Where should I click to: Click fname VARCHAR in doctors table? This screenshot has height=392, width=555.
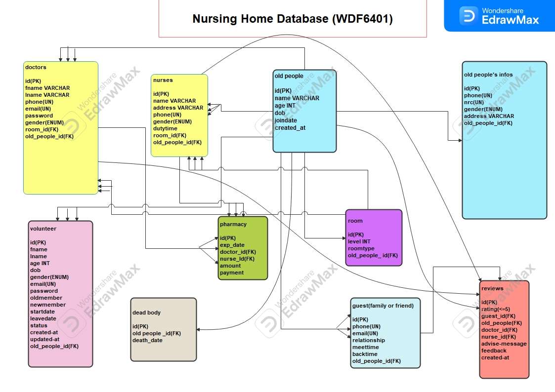47,88
